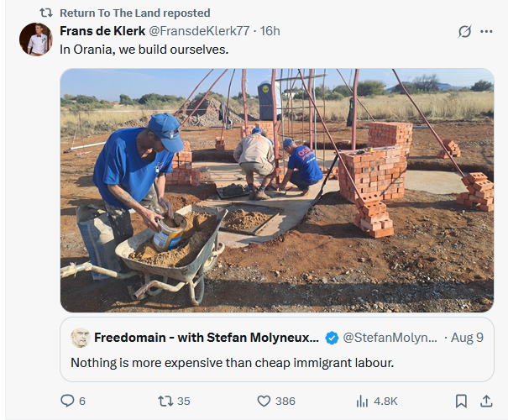Click the blue verified badge on quoted tweet

332,338
